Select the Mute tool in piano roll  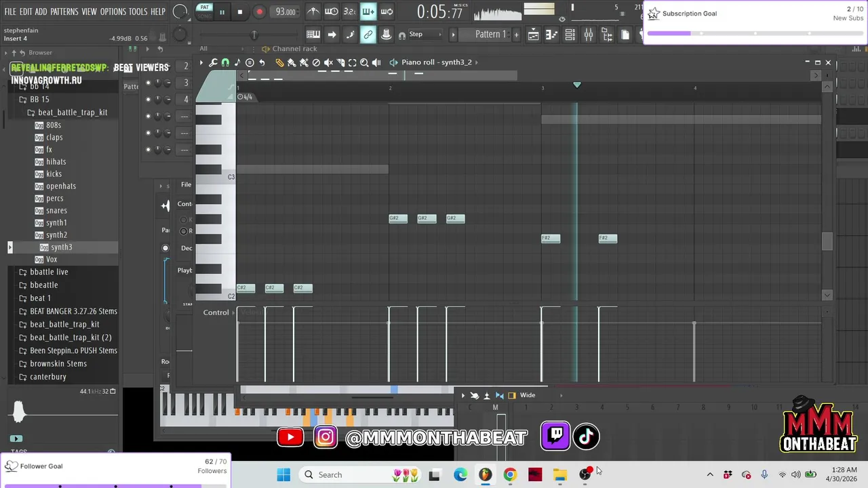pos(328,62)
